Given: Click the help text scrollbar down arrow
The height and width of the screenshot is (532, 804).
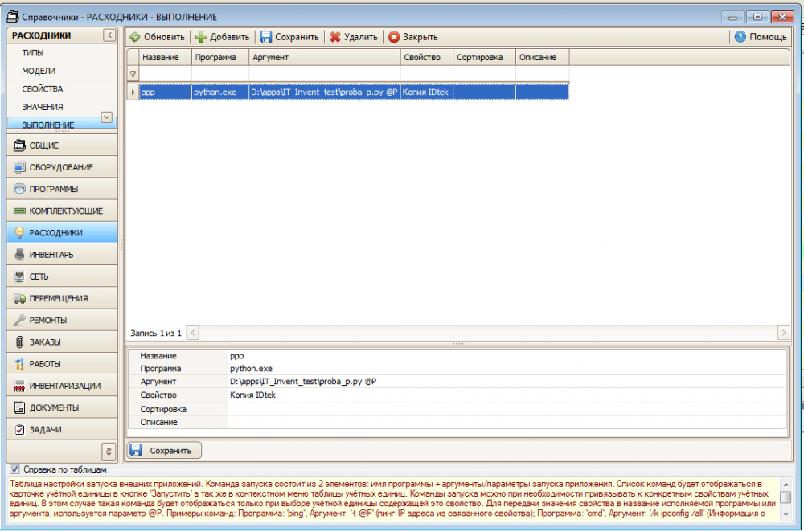Looking at the screenshot, I should [786, 514].
